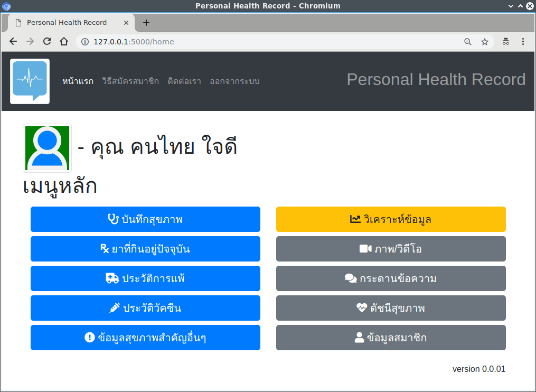Click the zoom magnifier icon in address bar

click(467, 42)
